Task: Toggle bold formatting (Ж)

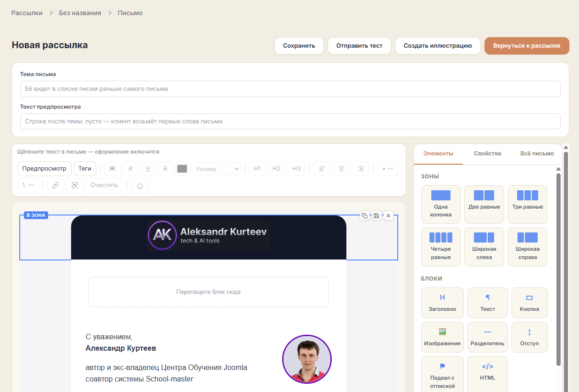Action: 112,169
